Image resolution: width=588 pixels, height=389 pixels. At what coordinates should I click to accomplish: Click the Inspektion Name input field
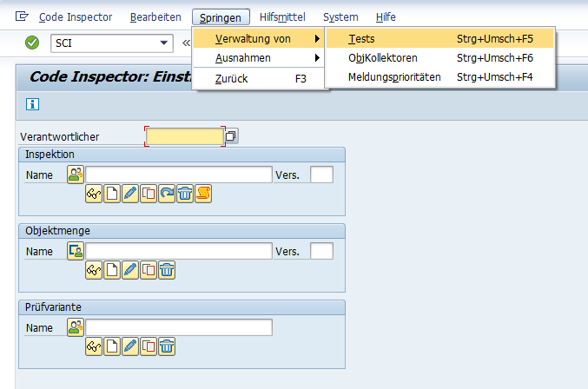(179, 175)
